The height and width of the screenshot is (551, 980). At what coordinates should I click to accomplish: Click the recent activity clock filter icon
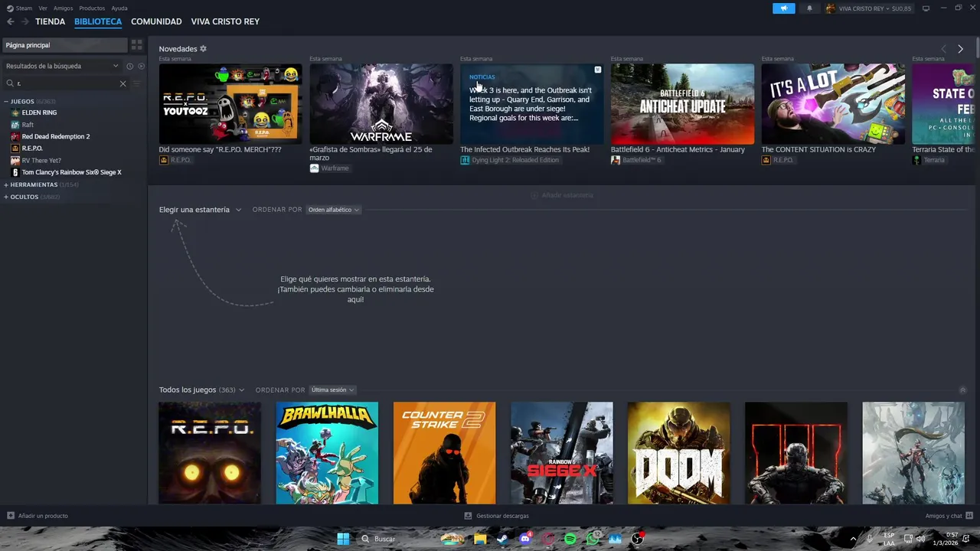[129, 66]
